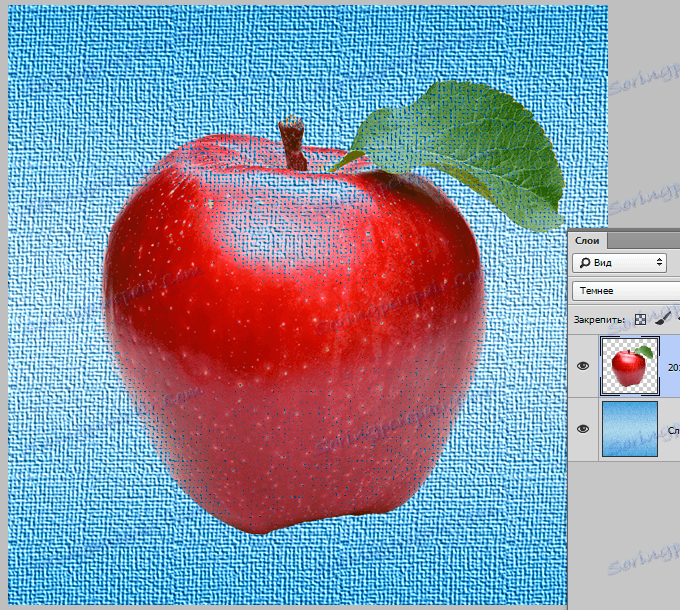Select the apple layer thumbnail
680x610 pixels.
(x=630, y=366)
